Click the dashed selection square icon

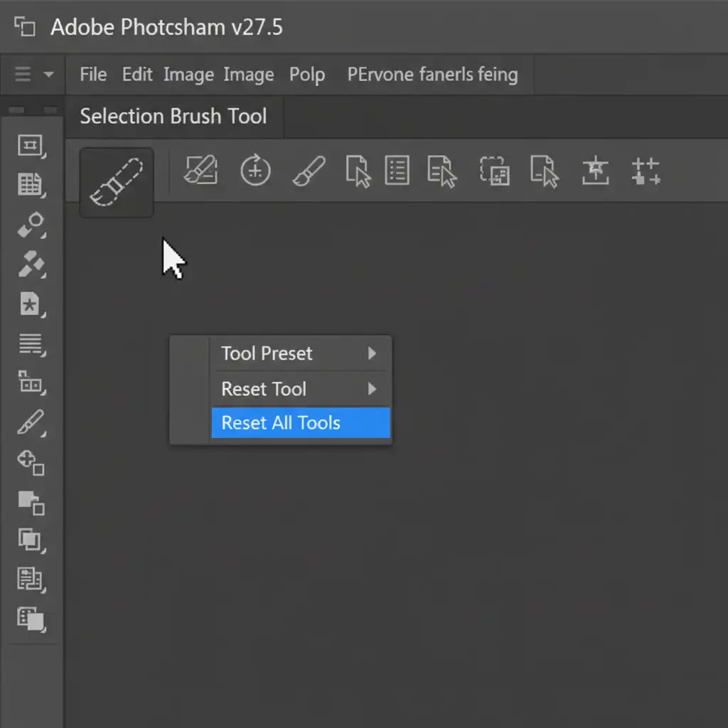[494, 171]
